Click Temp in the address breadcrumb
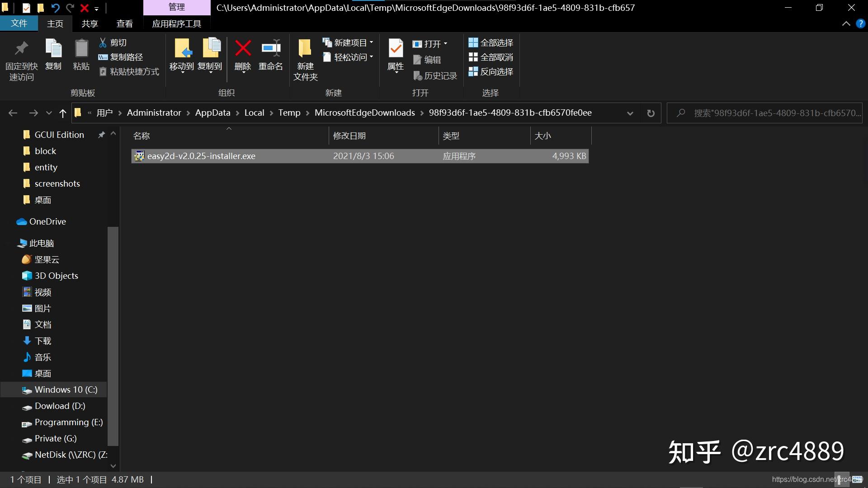The height and width of the screenshot is (488, 868). tap(289, 113)
